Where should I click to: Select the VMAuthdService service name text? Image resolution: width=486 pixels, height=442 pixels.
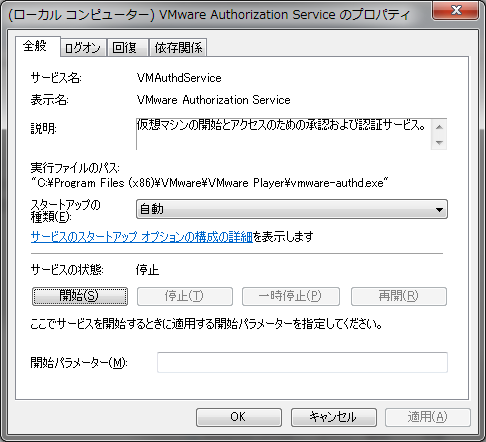point(179,78)
